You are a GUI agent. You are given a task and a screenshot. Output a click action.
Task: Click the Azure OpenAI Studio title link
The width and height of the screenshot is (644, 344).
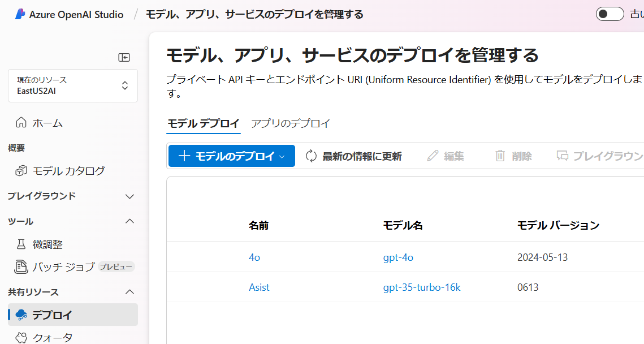(76, 14)
